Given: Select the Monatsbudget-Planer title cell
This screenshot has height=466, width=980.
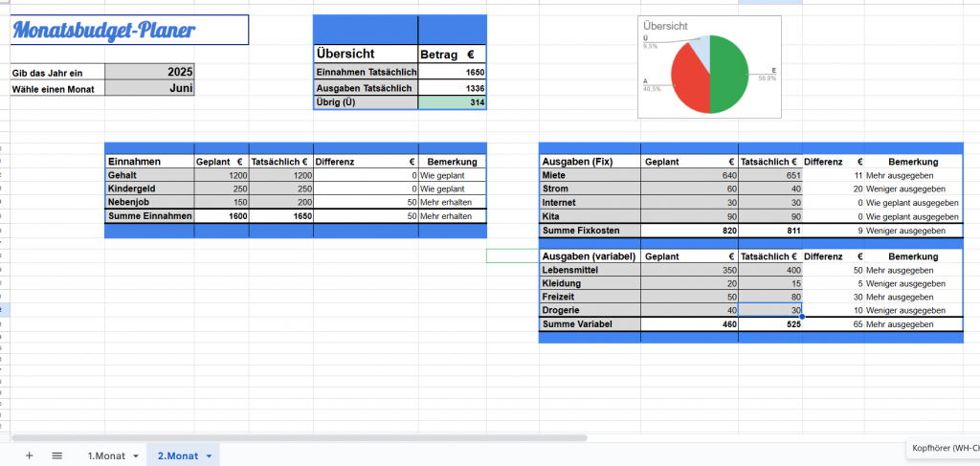Looking at the screenshot, I should pyautogui.click(x=128, y=30).
